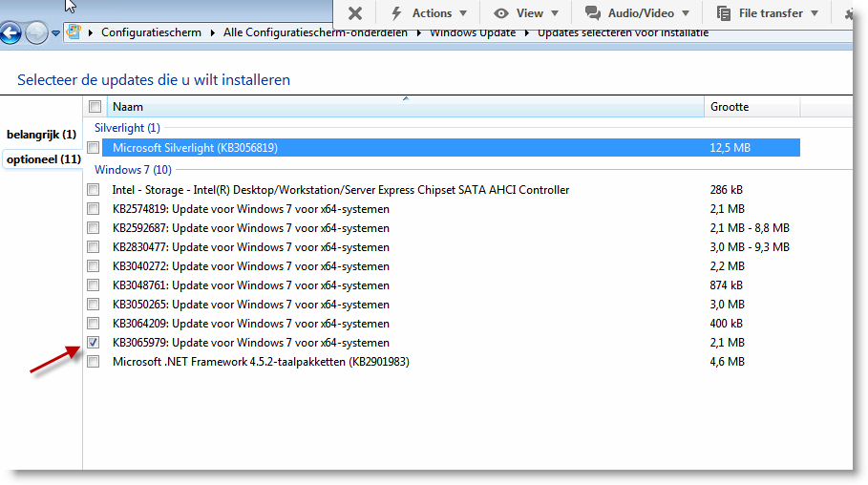Select Microsoft Silverlight (KB3056819) row text
Image resolution: width=868 pixels, height=485 pixels.
pyautogui.click(x=195, y=148)
